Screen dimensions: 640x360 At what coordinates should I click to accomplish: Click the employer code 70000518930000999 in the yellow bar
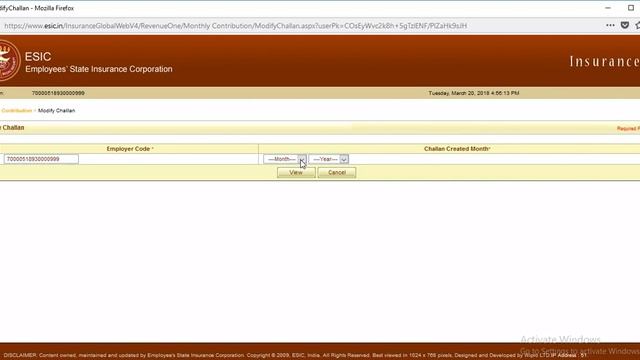click(x=58, y=93)
